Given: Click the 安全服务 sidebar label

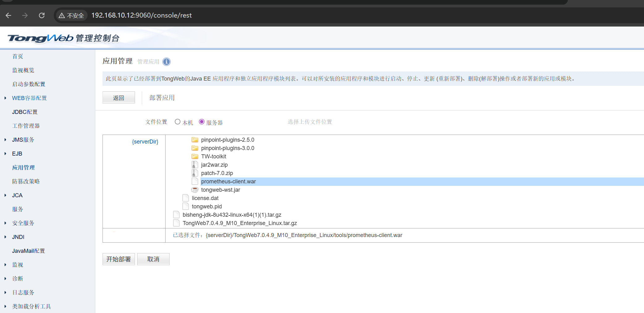Looking at the screenshot, I should [x=23, y=223].
